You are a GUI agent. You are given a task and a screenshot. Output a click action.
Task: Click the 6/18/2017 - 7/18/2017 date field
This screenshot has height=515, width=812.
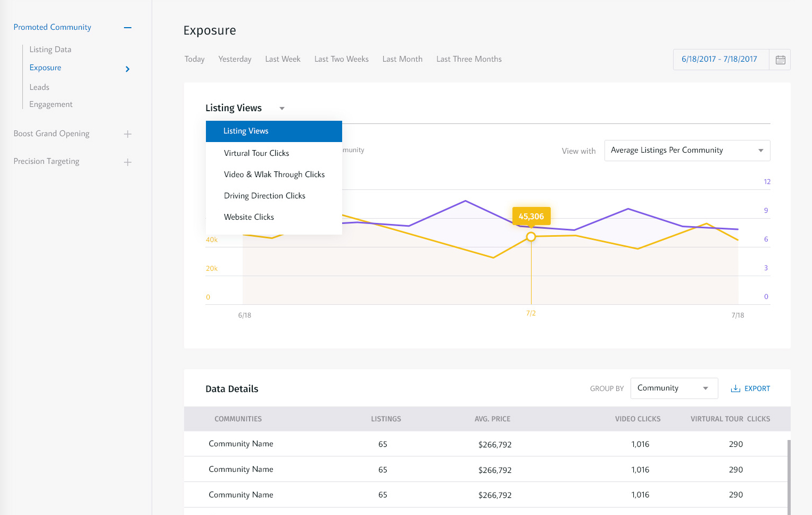[x=719, y=59]
